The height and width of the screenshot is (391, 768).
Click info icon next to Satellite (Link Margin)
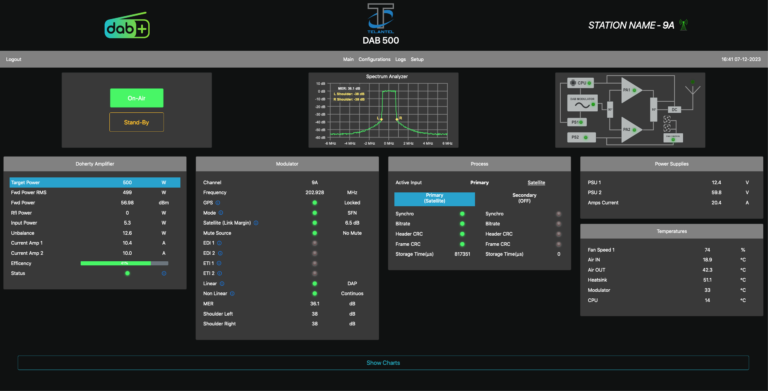point(256,223)
